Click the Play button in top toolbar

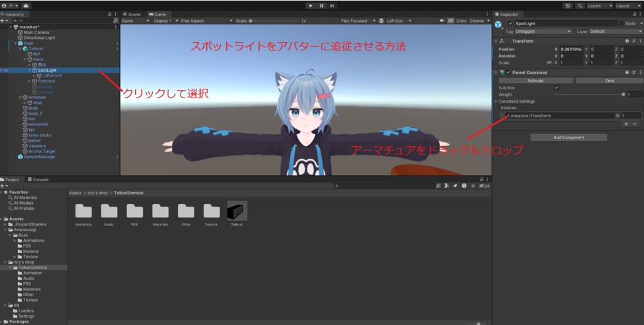[x=311, y=6]
